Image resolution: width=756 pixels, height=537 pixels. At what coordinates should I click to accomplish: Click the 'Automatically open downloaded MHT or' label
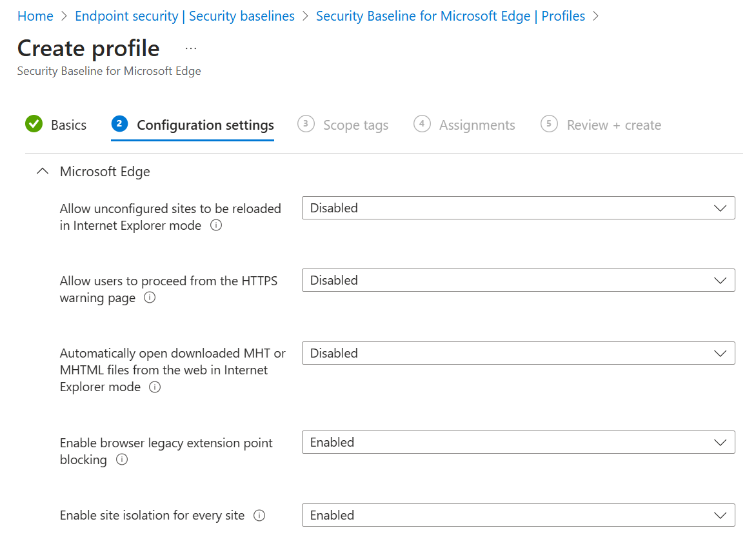(173, 353)
